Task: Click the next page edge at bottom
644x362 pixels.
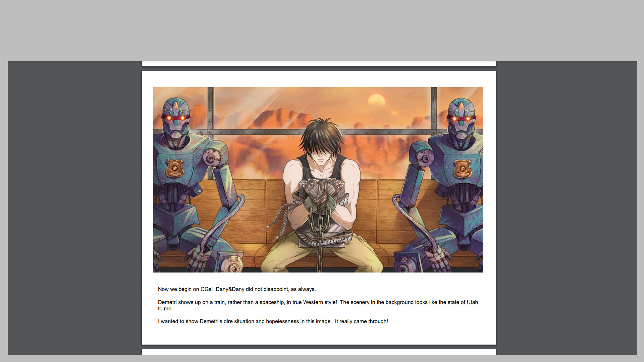Action: (x=319, y=352)
